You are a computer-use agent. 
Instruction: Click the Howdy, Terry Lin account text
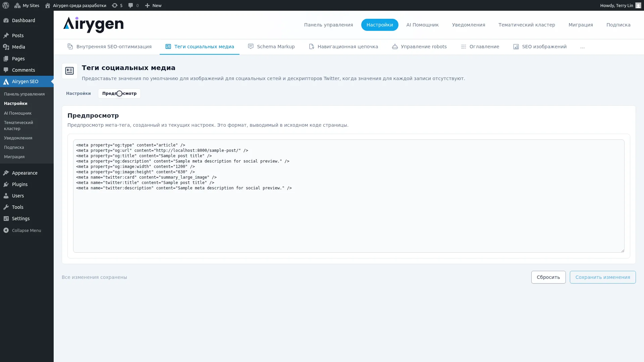pyautogui.click(x=616, y=5)
